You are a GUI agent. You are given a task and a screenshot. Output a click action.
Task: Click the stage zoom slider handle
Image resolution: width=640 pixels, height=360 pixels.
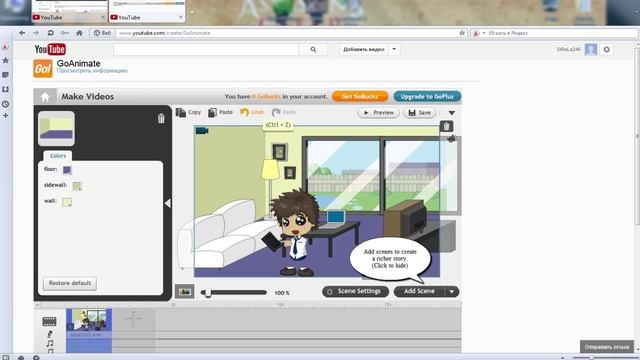point(208,293)
